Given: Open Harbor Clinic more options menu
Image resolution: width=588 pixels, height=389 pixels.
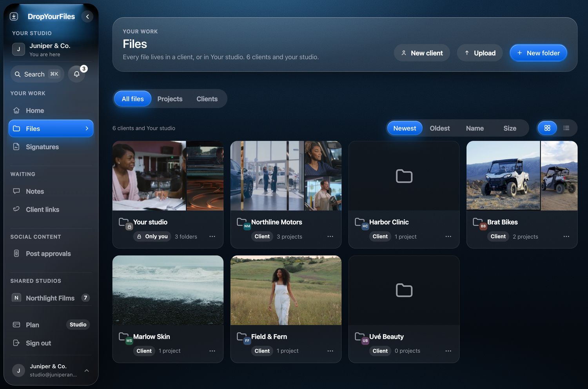Looking at the screenshot, I should (x=448, y=237).
